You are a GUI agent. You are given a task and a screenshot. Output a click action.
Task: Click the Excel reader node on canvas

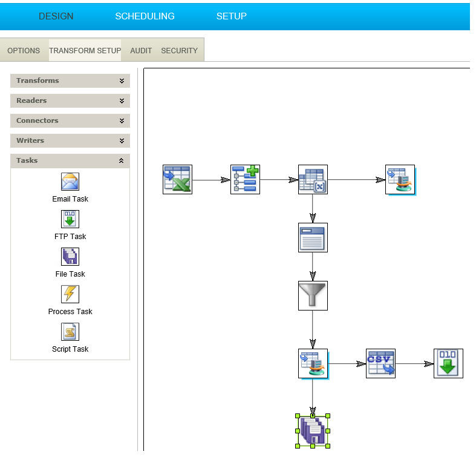177,180
